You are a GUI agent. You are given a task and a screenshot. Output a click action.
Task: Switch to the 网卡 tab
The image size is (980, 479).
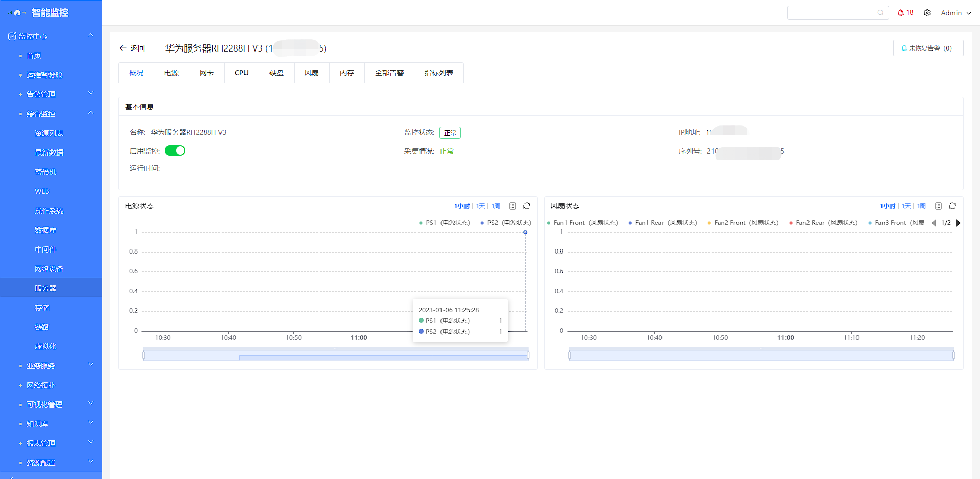click(207, 73)
